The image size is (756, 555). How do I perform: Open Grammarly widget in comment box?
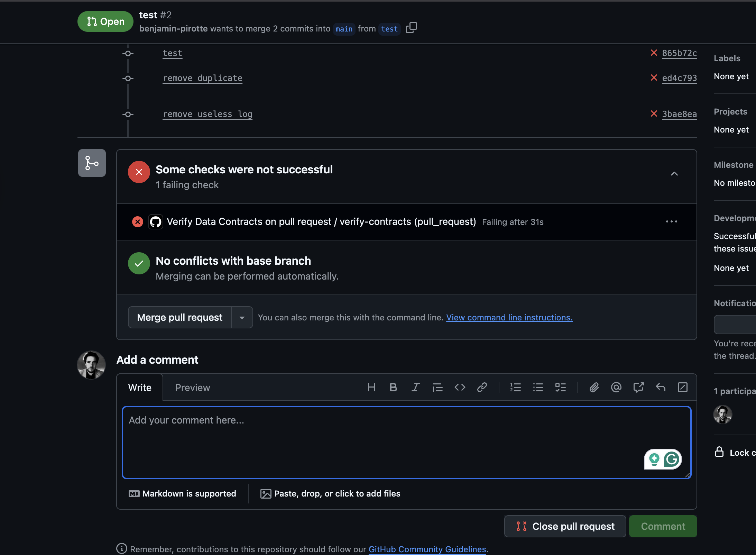(671, 459)
